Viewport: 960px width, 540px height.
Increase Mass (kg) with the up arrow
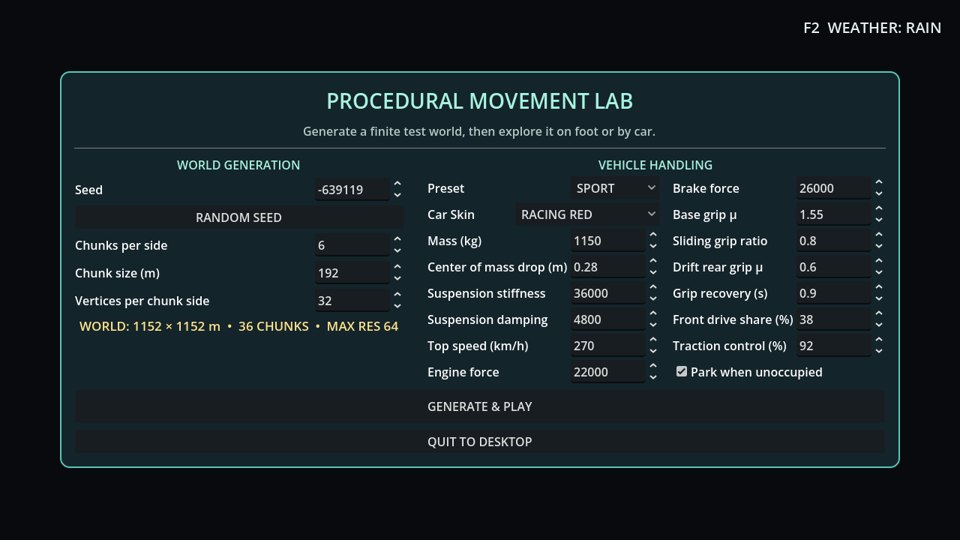(653, 235)
